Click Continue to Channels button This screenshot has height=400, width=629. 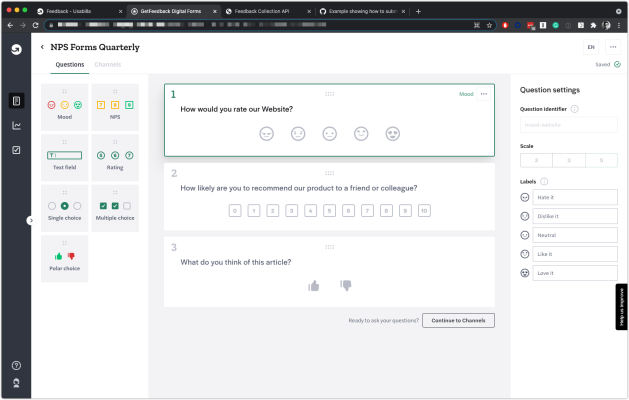coord(458,320)
